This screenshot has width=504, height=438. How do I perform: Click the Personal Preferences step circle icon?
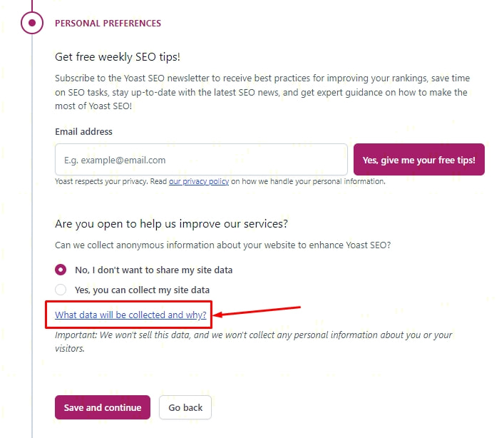pos(32,23)
